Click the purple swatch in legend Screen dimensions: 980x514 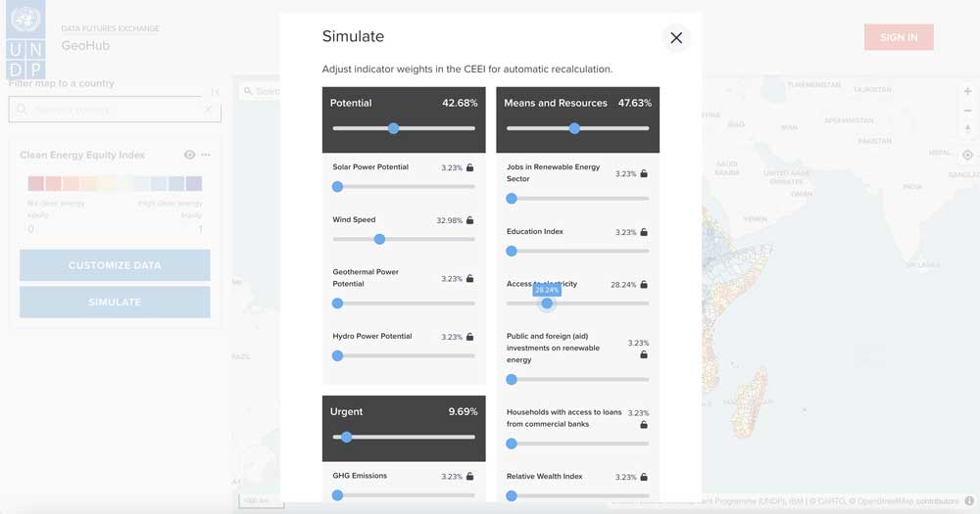(x=194, y=183)
